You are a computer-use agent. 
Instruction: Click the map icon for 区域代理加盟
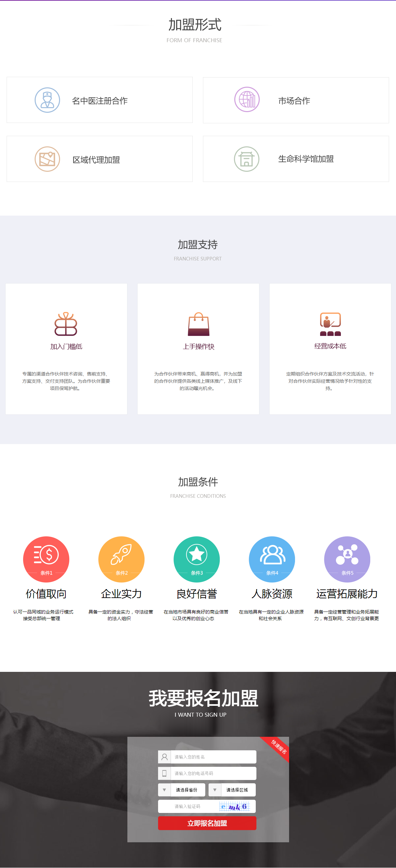[x=47, y=159]
